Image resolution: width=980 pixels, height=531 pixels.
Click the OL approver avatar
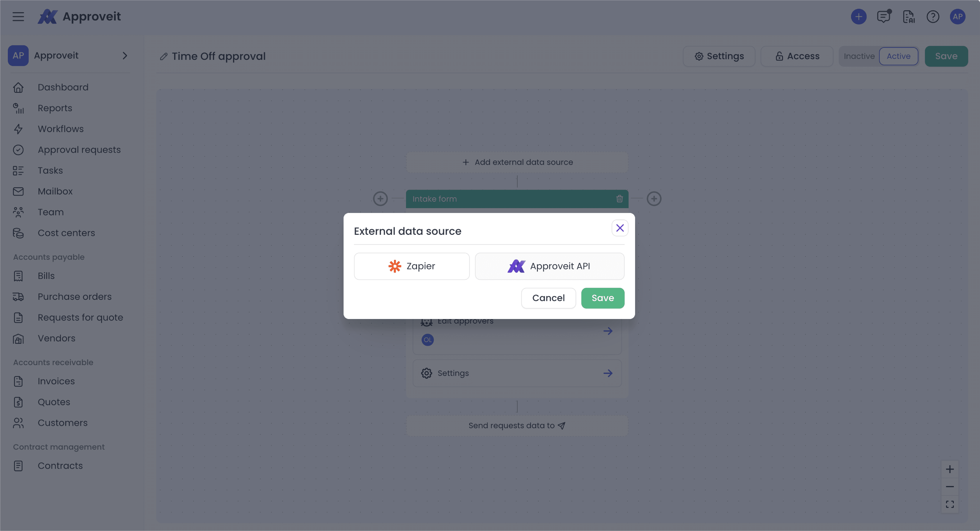(428, 340)
